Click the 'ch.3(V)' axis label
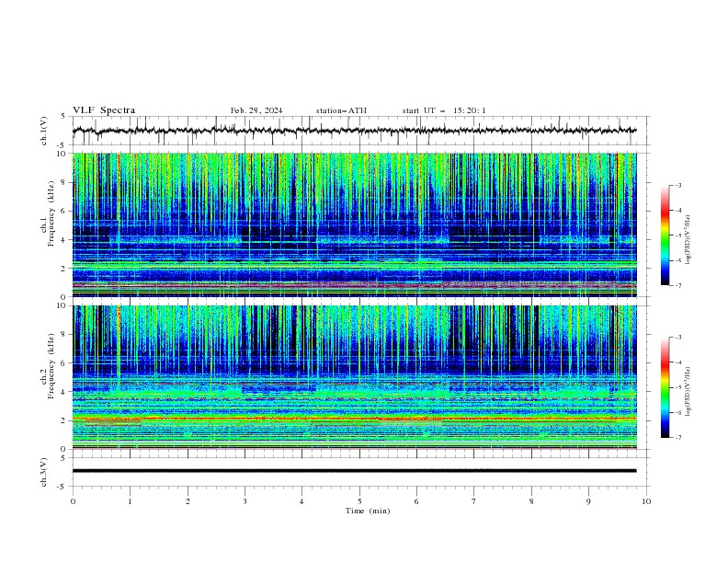The width and height of the screenshot is (728, 563). coord(44,472)
